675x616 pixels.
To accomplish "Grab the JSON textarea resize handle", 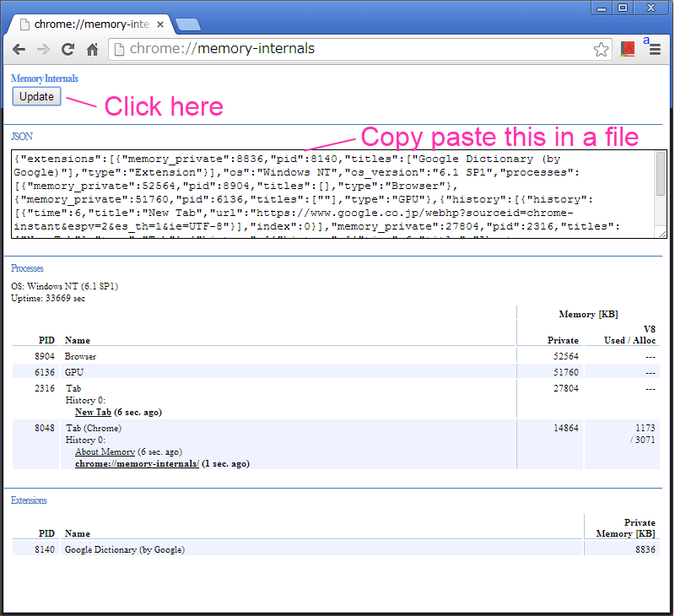I will [662, 234].
